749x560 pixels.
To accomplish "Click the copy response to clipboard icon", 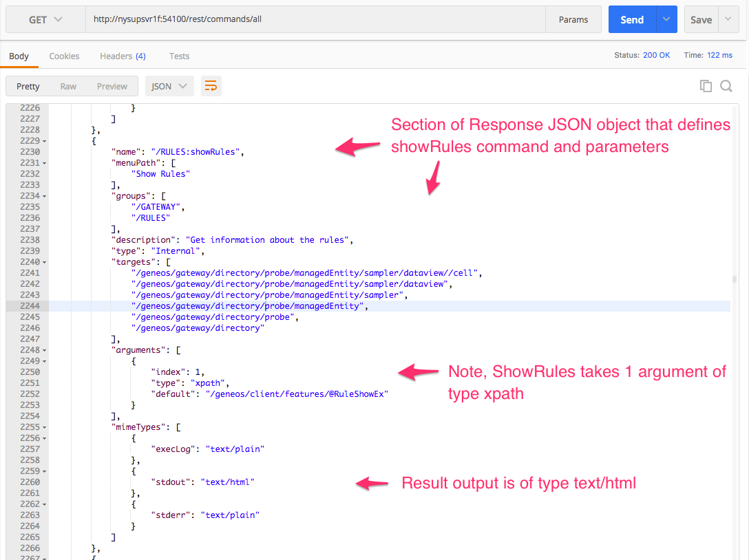I will (705, 86).
